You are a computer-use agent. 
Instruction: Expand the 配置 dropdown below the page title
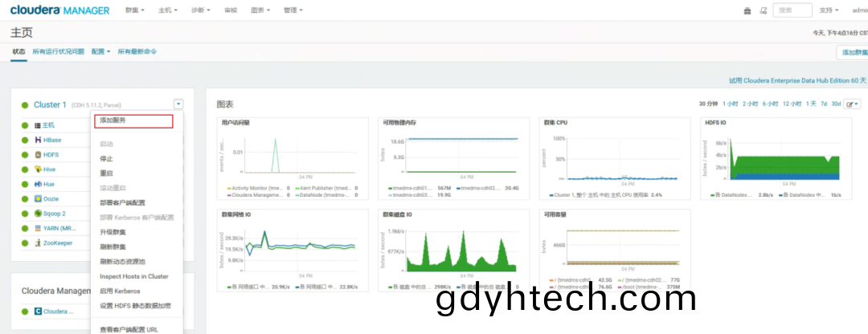(x=101, y=51)
